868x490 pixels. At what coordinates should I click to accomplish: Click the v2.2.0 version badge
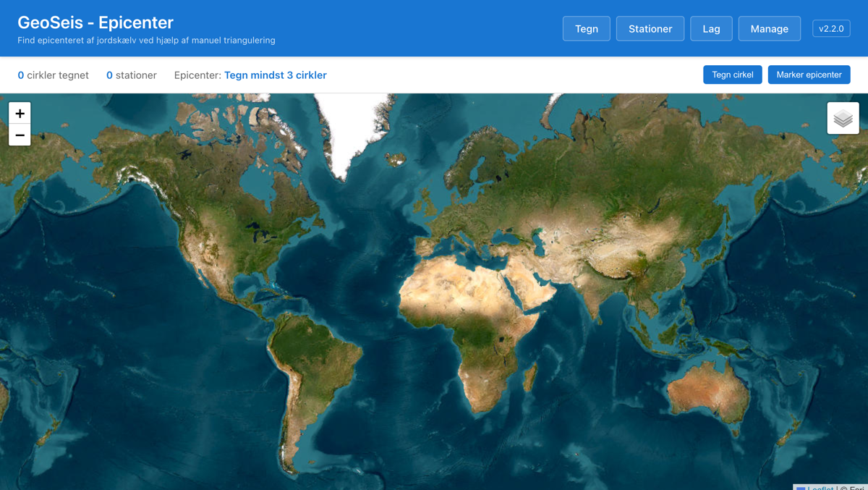(x=831, y=28)
